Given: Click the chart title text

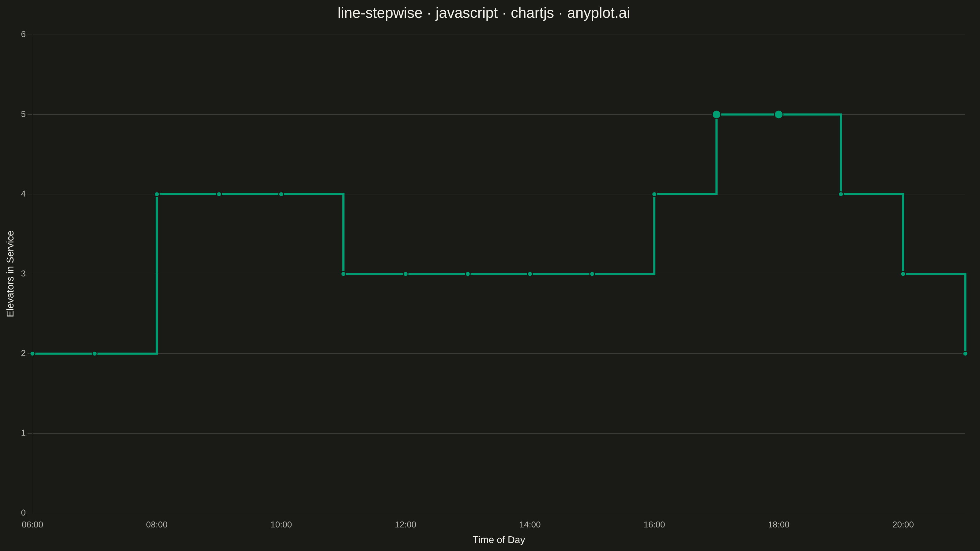Looking at the screenshot, I should coord(484,13).
